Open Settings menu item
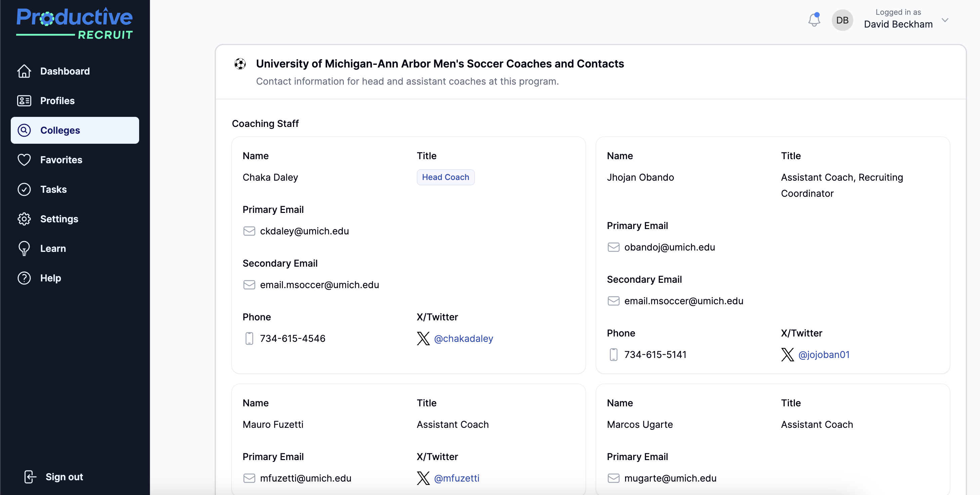Viewport: 980px width, 495px height. [75, 219]
